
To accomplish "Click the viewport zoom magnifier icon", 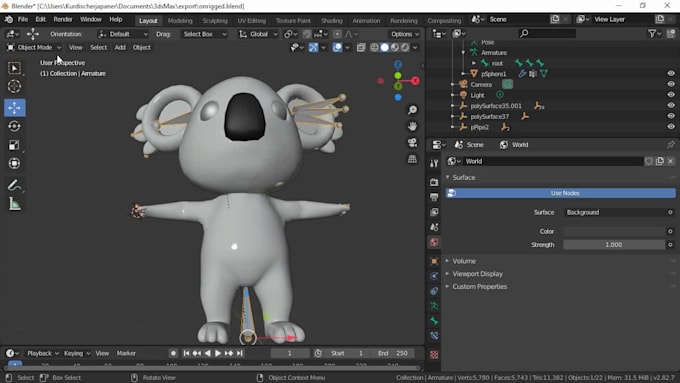I will [412, 110].
